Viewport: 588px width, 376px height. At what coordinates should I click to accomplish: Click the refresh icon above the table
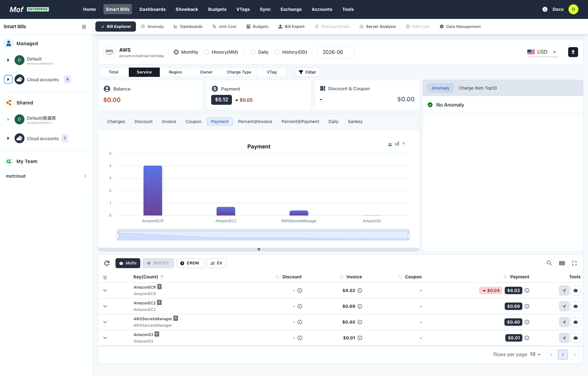tap(107, 263)
